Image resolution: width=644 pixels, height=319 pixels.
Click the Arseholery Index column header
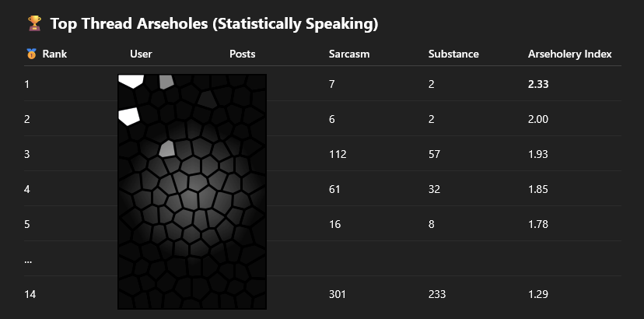[569, 54]
